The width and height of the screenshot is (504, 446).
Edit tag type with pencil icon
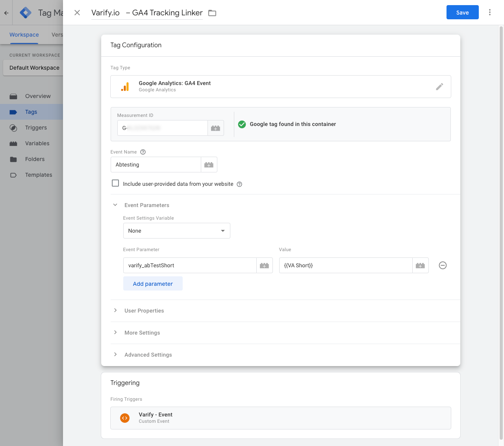click(x=439, y=87)
